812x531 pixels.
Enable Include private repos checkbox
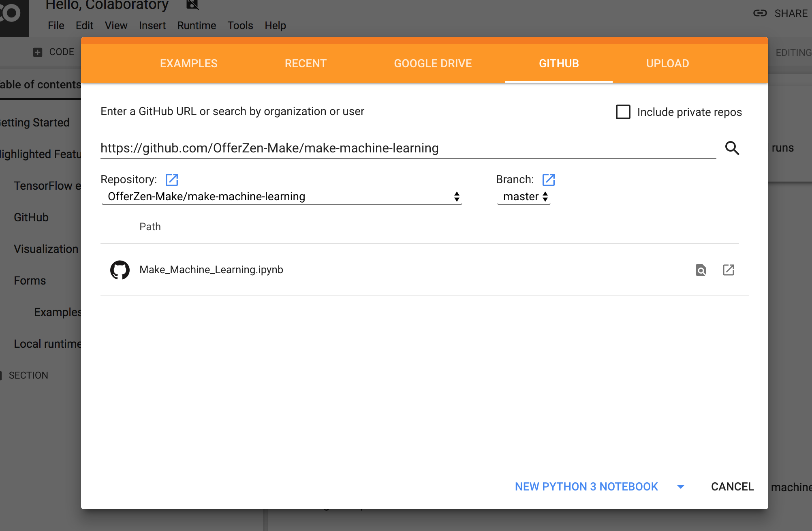(x=623, y=112)
